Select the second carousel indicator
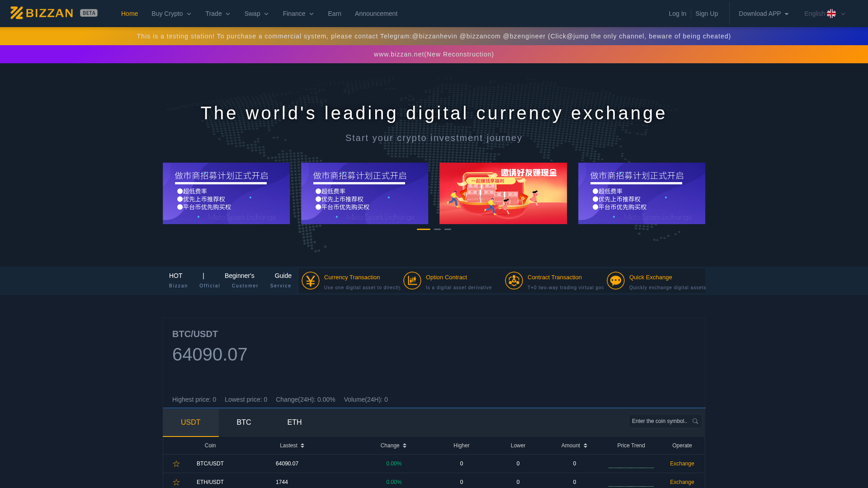Image resolution: width=868 pixels, height=488 pixels. [437, 230]
